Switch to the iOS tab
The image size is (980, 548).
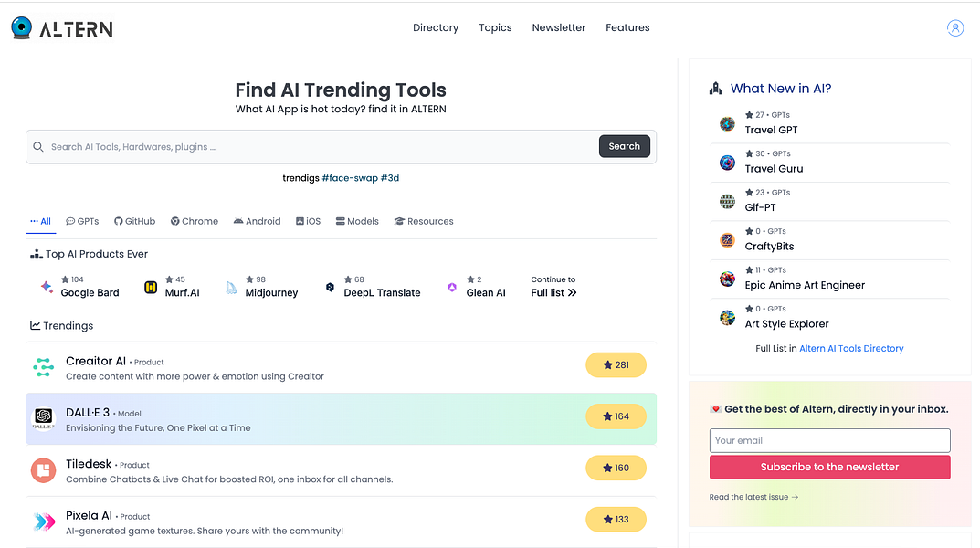[x=308, y=221]
